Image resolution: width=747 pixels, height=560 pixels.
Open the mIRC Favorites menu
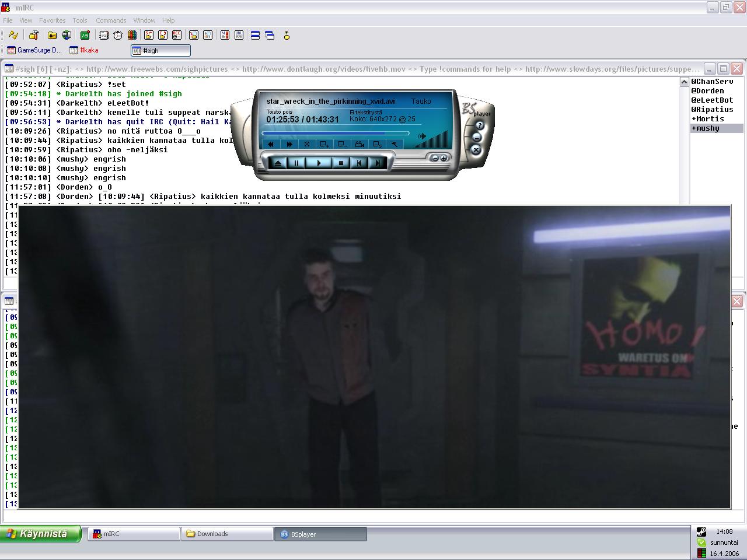53,20
